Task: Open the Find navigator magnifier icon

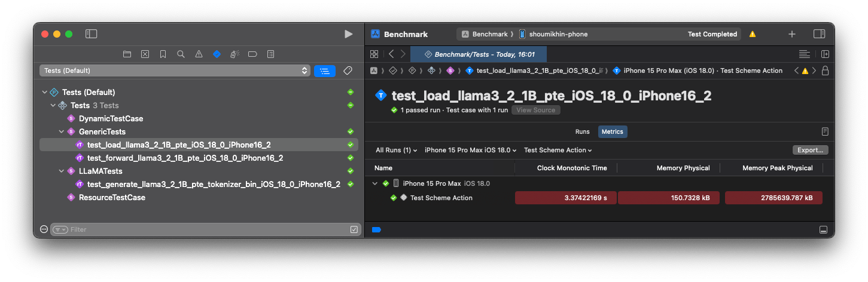Action: coord(181,54)
